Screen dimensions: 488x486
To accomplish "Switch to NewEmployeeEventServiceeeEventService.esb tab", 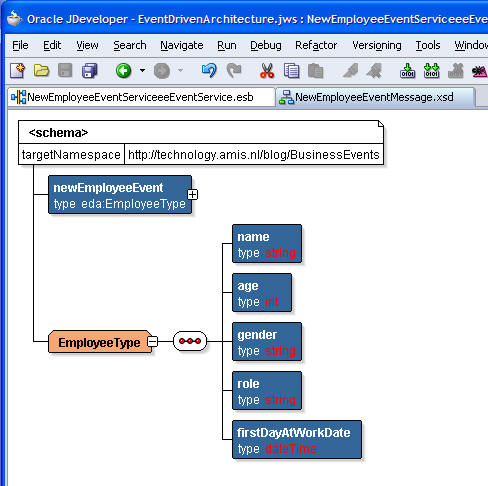I will [x=141, y=97].
